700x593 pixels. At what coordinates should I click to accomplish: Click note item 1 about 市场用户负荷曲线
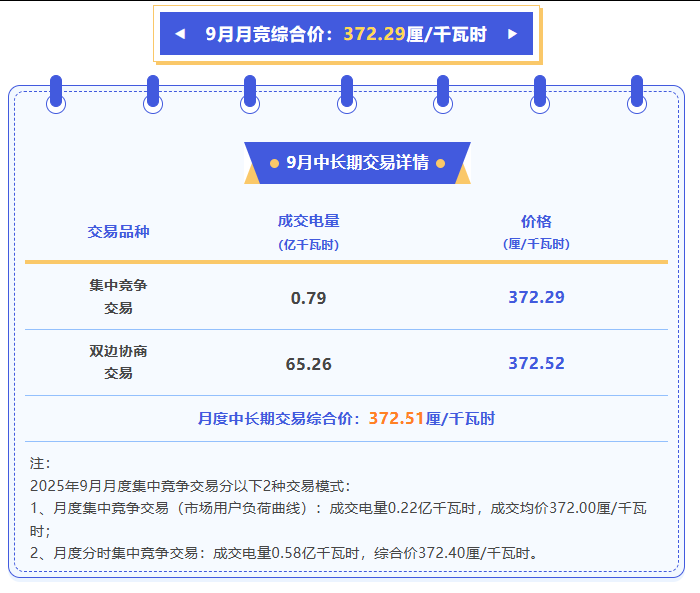point(340,509)
